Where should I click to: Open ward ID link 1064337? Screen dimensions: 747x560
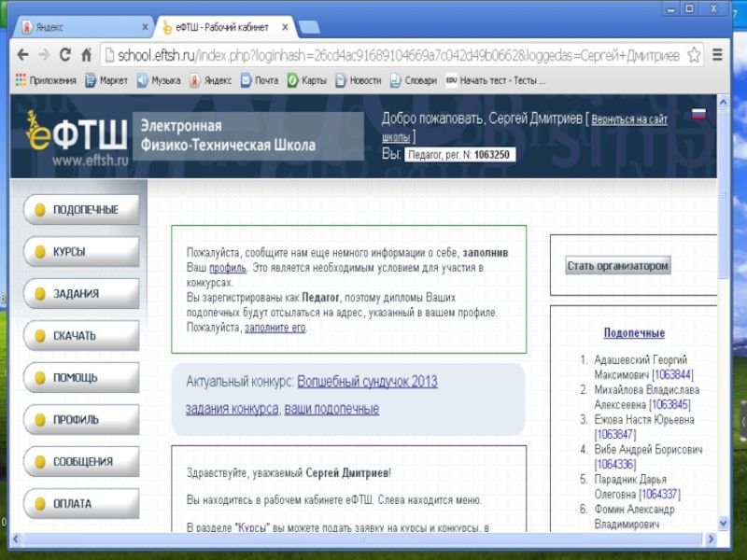tap(659, 495)
